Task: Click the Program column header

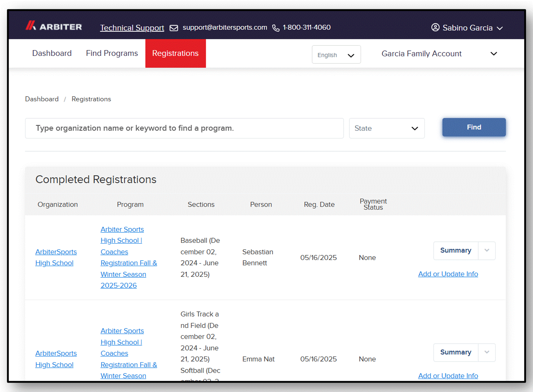Action: [x=130, y=204]
